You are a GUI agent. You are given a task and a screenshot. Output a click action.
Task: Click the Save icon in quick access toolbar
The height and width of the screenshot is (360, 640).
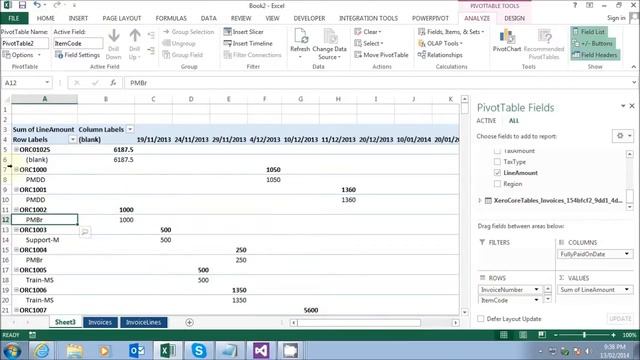(22, 5)
